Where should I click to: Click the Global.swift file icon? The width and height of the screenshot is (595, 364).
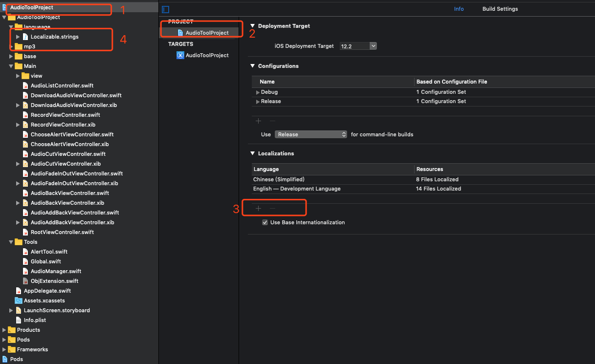(25, 261)
